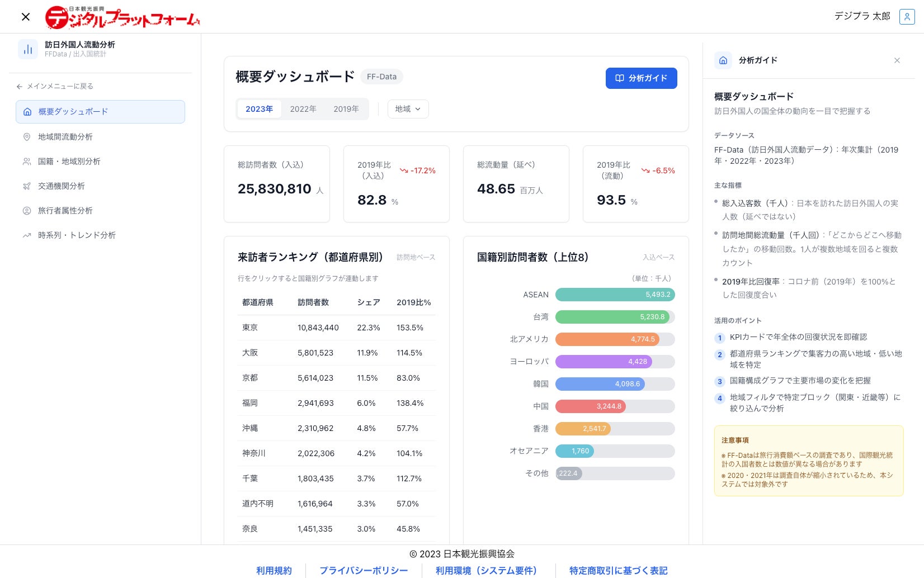
Task: Close the 分析ガイド side panel
Action: tap(897, 60)
